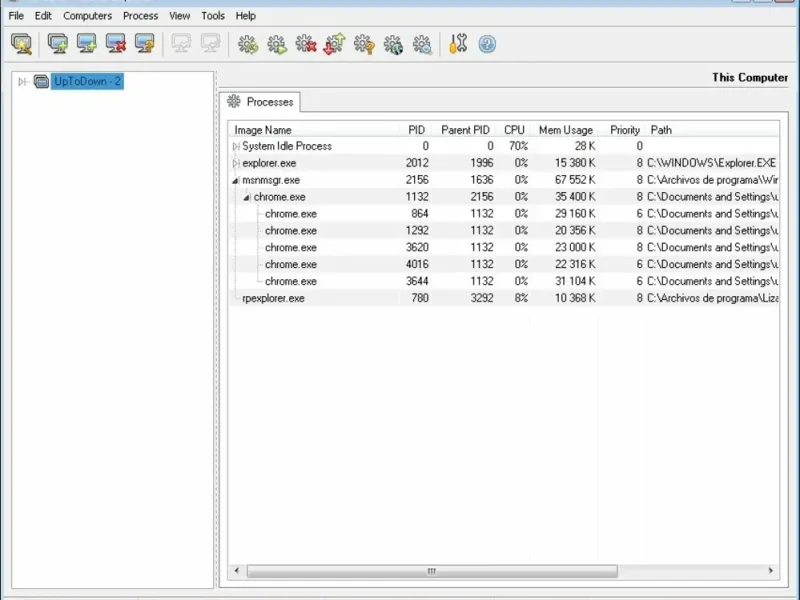
Task: Click the blue help question mark icon
Action: (487, 44)
